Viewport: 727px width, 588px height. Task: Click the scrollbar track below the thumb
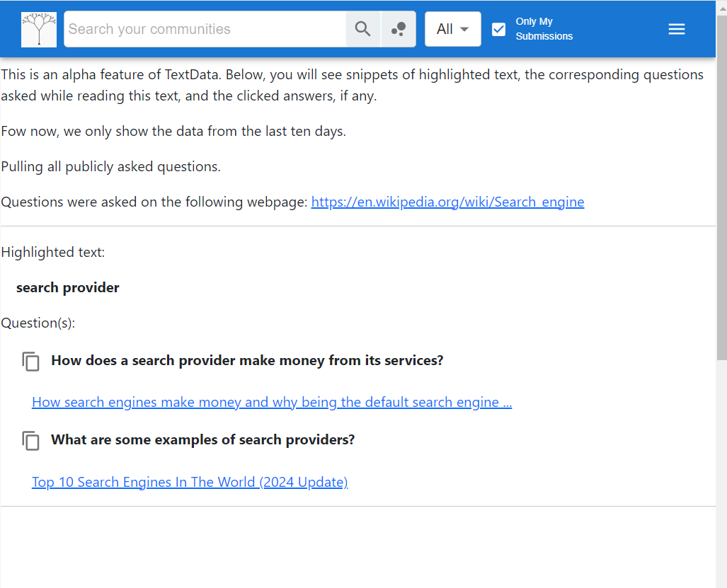[x=721, y=474]
